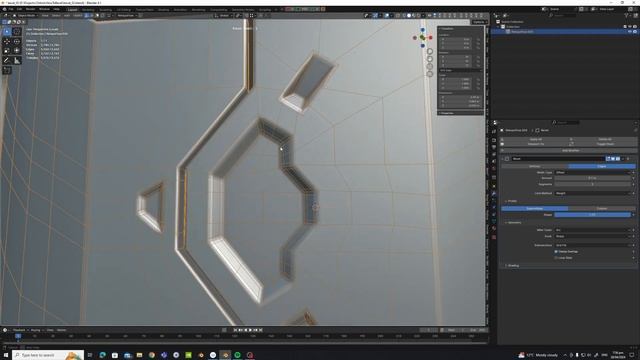Hide Collection with outliner eye icon
This screenshot has height=360, width=640.
pyautogui.click(x=629, y=27)
